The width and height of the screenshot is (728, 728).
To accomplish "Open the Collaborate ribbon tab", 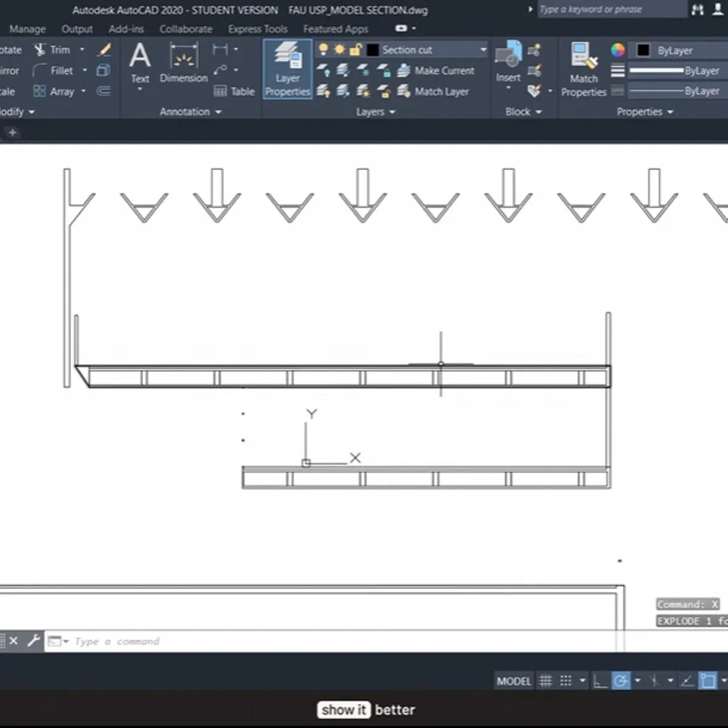I will point(186,29).
